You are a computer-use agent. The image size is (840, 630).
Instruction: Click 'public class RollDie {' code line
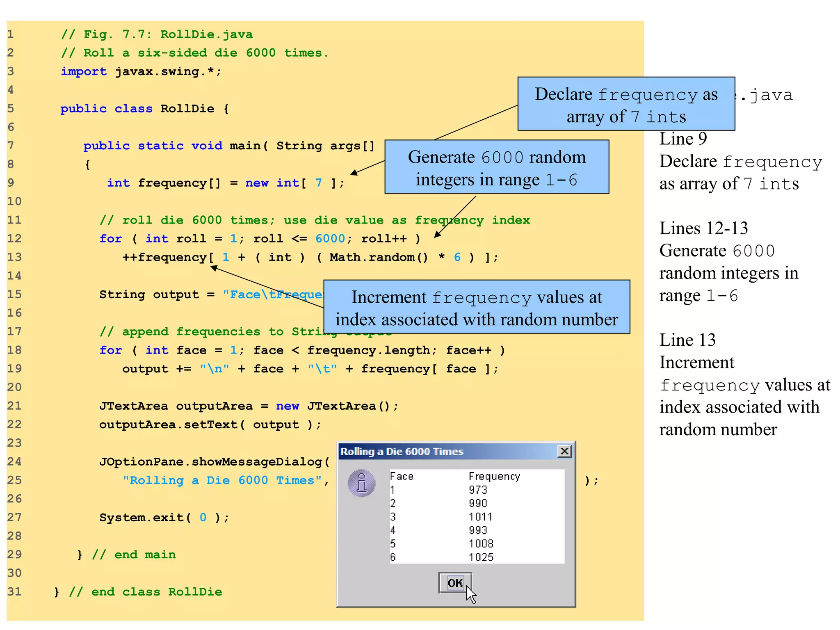(144, 109)
